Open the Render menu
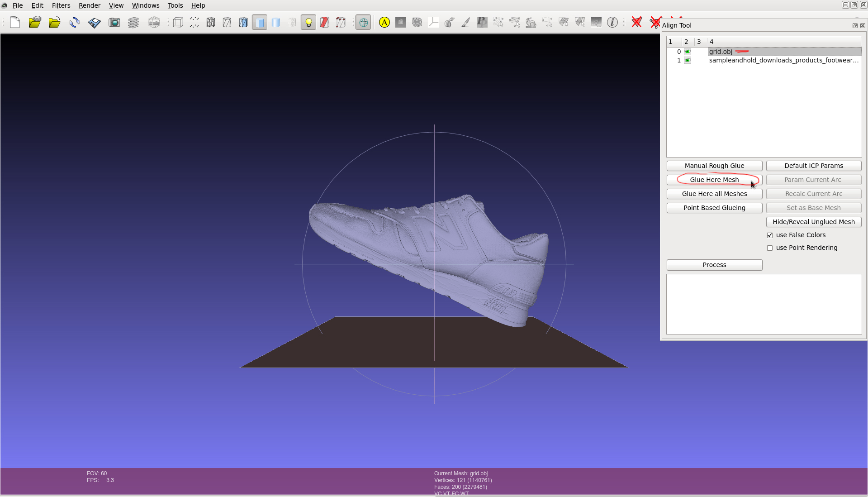 90,5
